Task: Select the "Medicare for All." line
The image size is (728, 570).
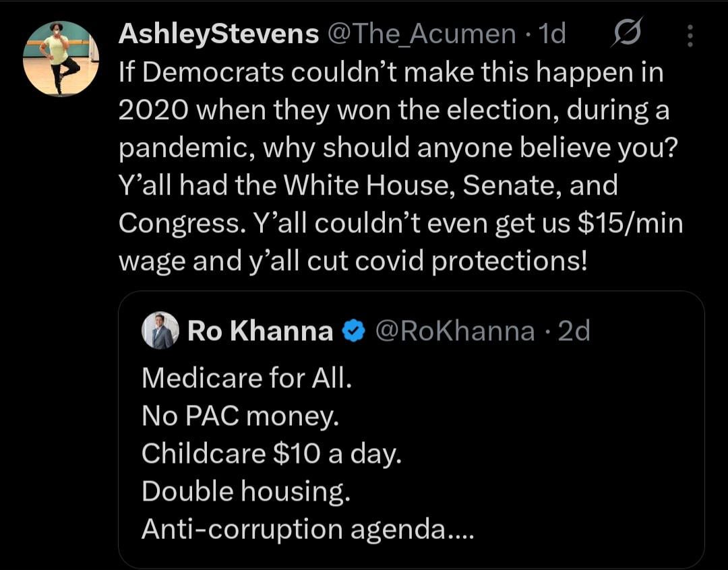Action: click(x=247, y=378)
